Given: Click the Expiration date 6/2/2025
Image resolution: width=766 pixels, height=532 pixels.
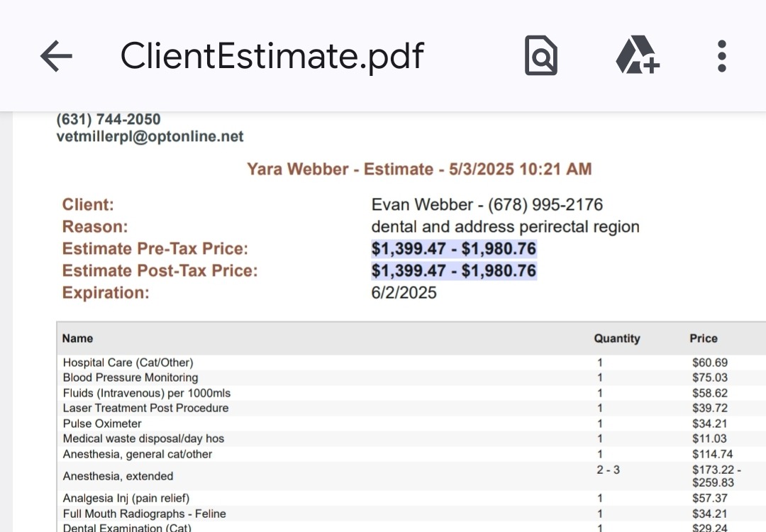Looking at the screenshot, I should tap(404, 293).
